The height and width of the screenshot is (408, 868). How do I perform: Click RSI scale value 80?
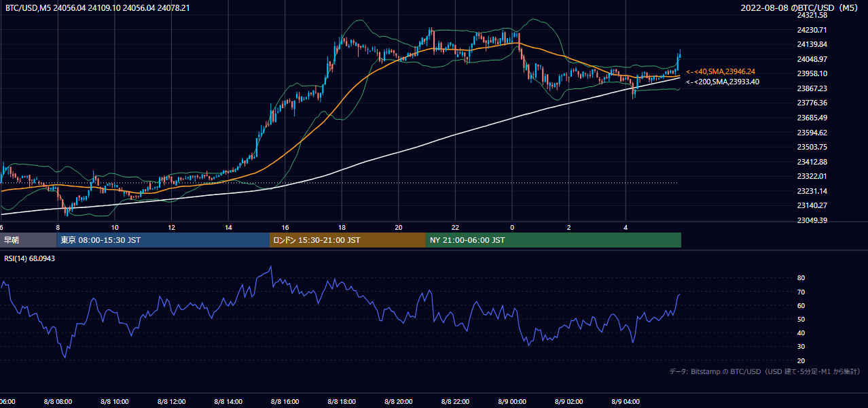(801, 278)
